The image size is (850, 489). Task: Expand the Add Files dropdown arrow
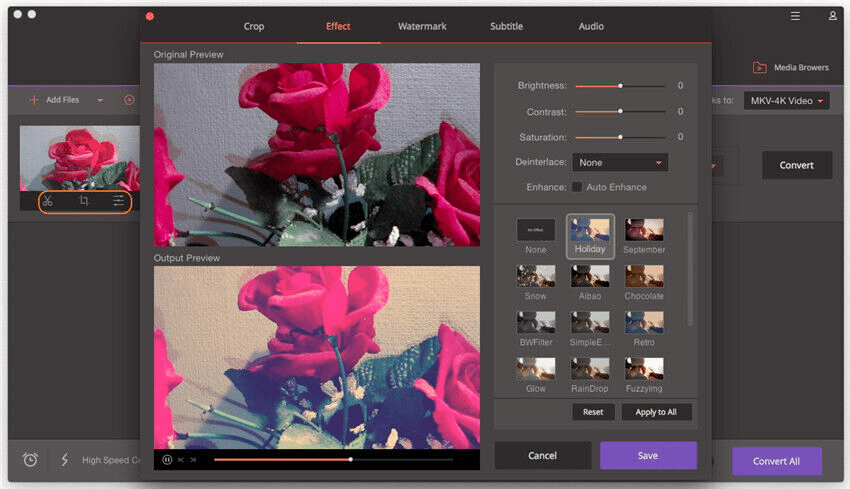pyautogui.click(x=100, y=100)
